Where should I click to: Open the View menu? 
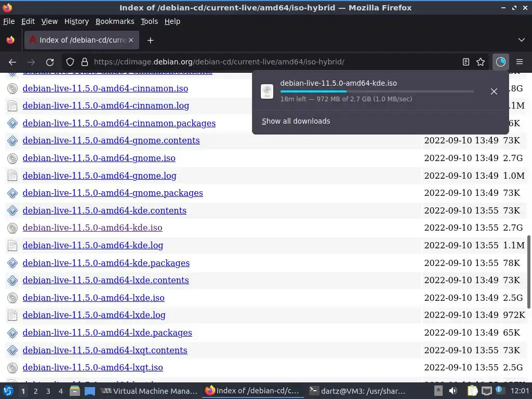49,21
